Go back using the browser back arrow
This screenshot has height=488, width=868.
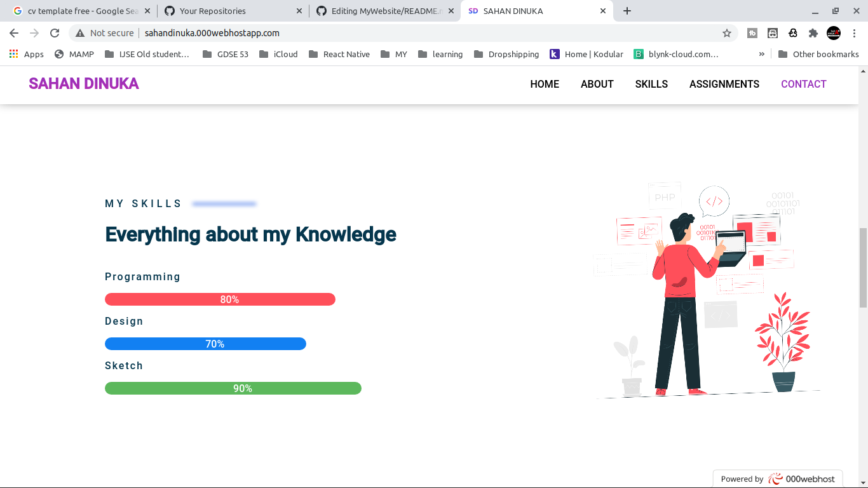pyautogui.click(x=14, y=33)
